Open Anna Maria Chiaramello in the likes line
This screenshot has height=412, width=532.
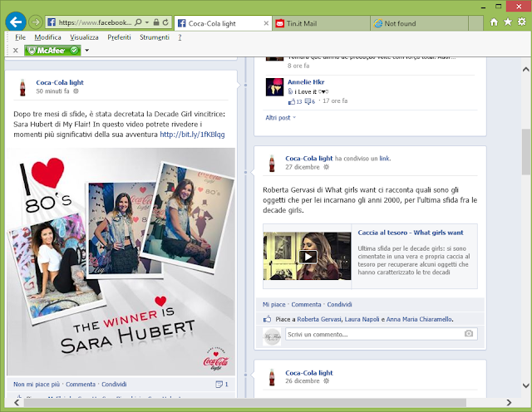click(x=419, y=319)
